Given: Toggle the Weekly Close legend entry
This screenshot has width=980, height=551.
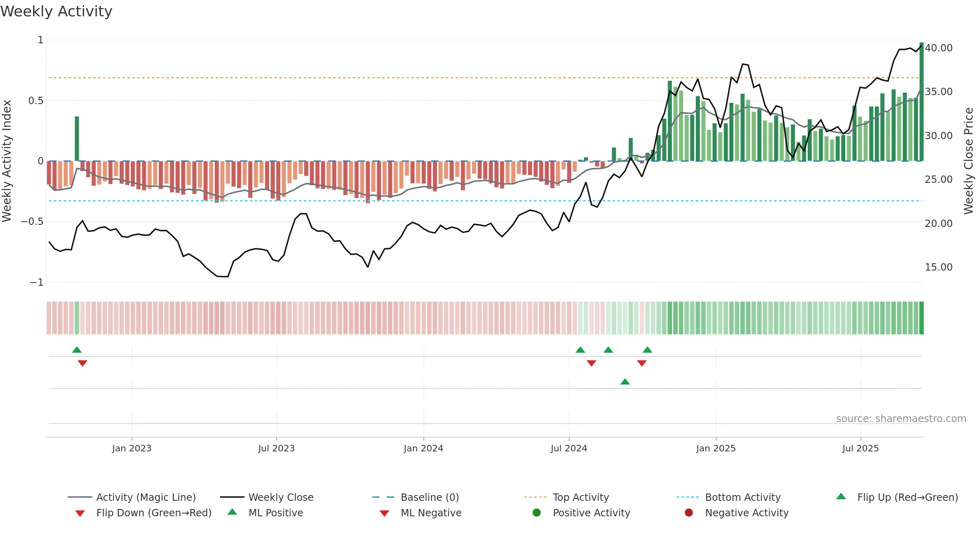Looking at the screenshot, I should point(267,497).
